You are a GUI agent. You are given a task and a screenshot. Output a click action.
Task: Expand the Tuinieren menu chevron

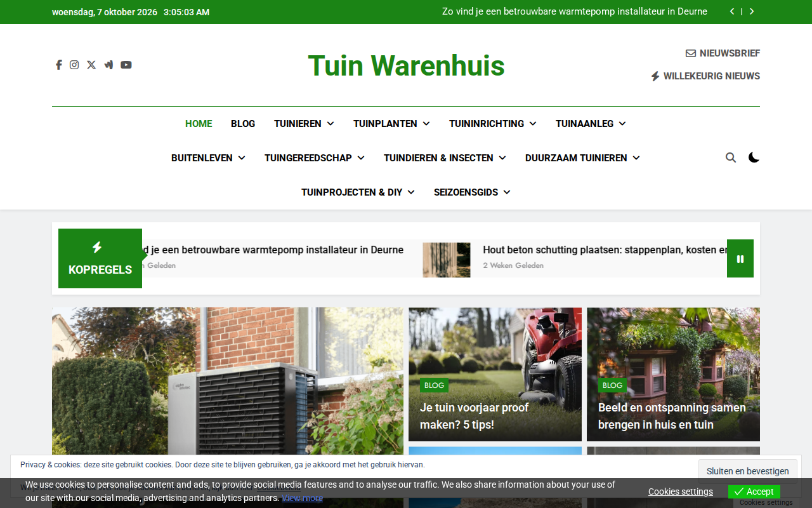331,124
